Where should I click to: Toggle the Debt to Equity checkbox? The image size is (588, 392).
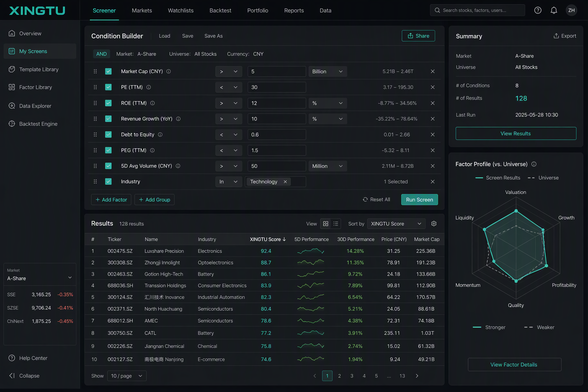(108, 135)
